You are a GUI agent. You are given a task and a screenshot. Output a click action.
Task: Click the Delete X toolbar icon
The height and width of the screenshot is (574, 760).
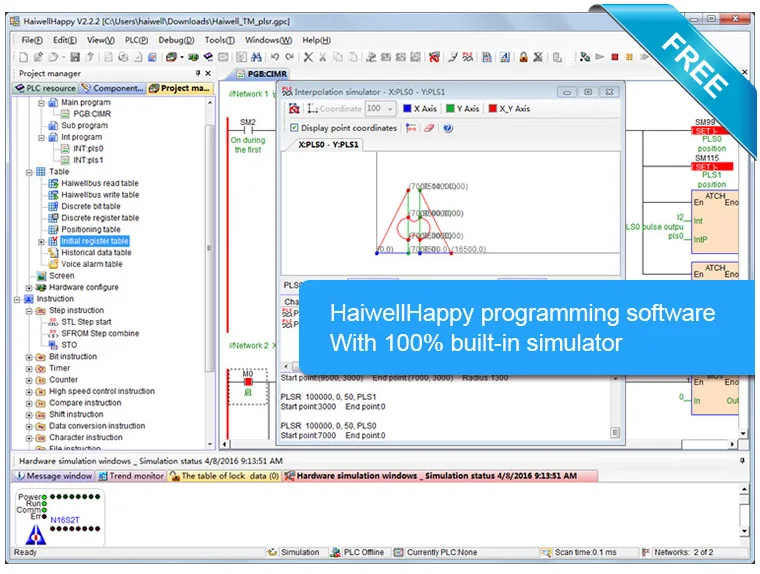coord(308,57)
